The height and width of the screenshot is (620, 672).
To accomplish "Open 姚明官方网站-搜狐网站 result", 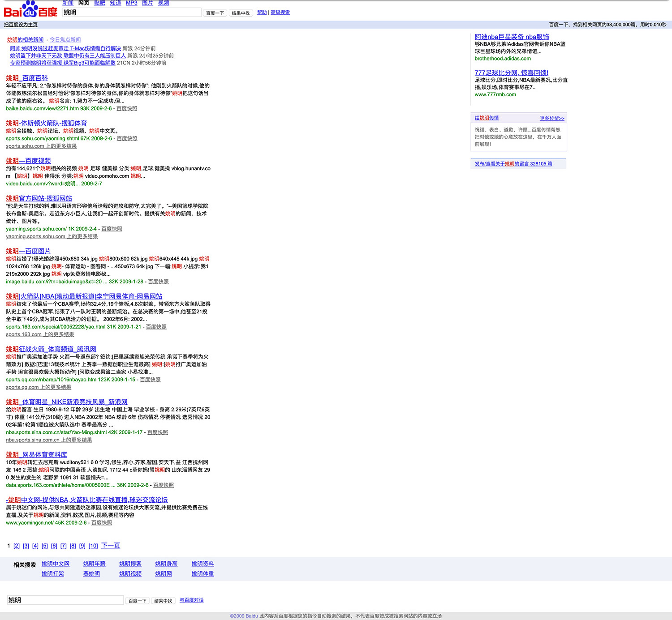I will 39,198.
